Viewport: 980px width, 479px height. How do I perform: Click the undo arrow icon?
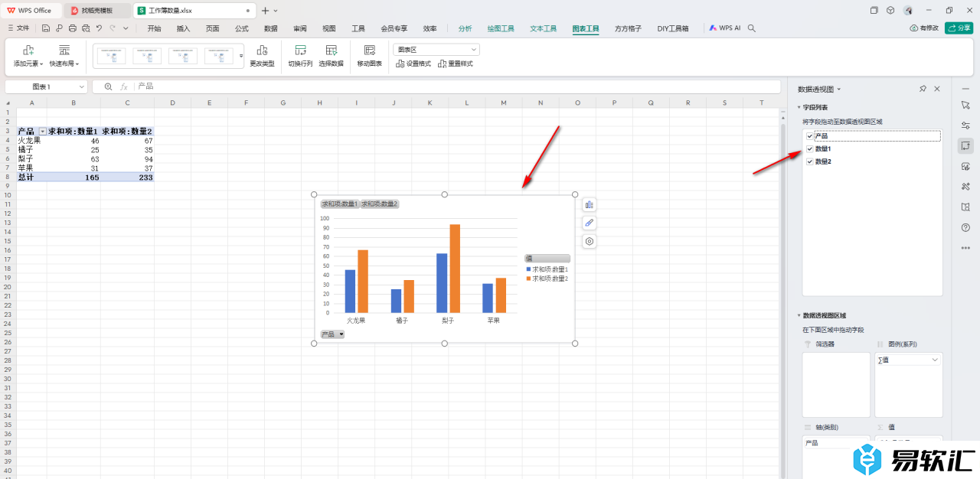coord(99,28)
